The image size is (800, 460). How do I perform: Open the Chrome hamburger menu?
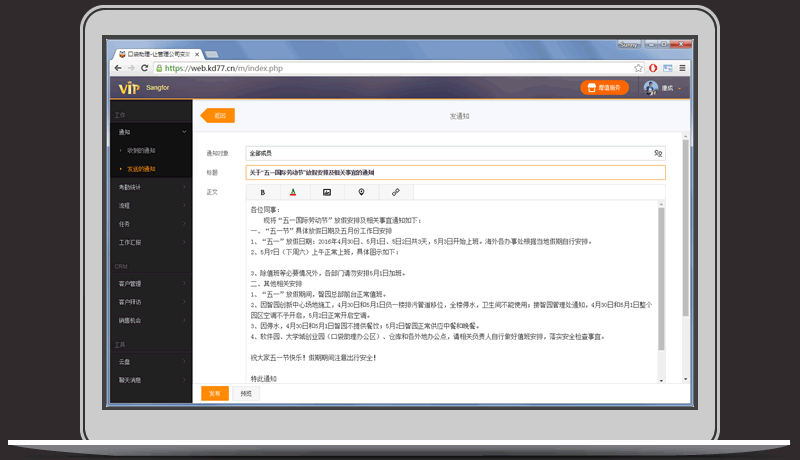pyautogui.click(x=682, y=68)
